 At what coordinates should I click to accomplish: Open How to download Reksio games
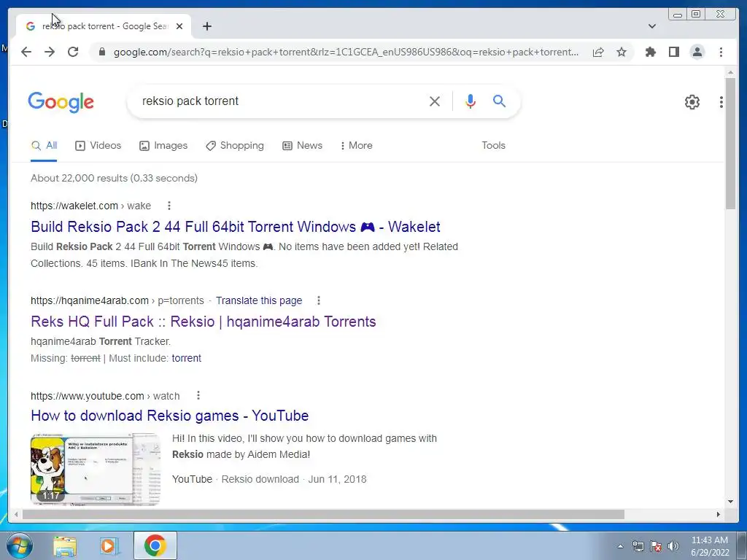[169, 416]
